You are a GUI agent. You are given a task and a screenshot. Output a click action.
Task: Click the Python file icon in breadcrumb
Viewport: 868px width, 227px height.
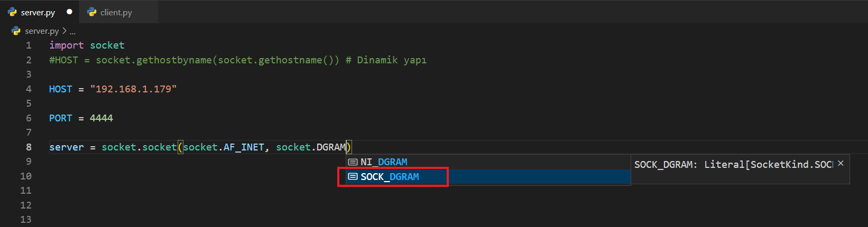(x=16, y=31)
